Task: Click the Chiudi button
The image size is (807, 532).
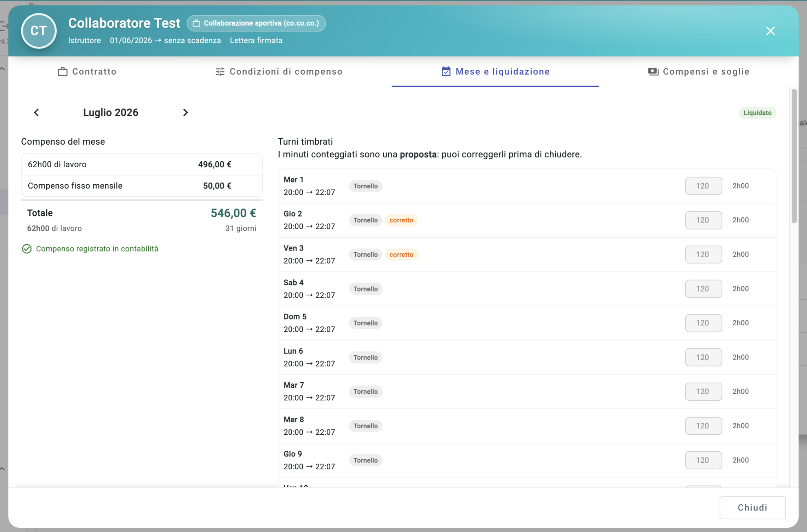Action: coord(752,507)
